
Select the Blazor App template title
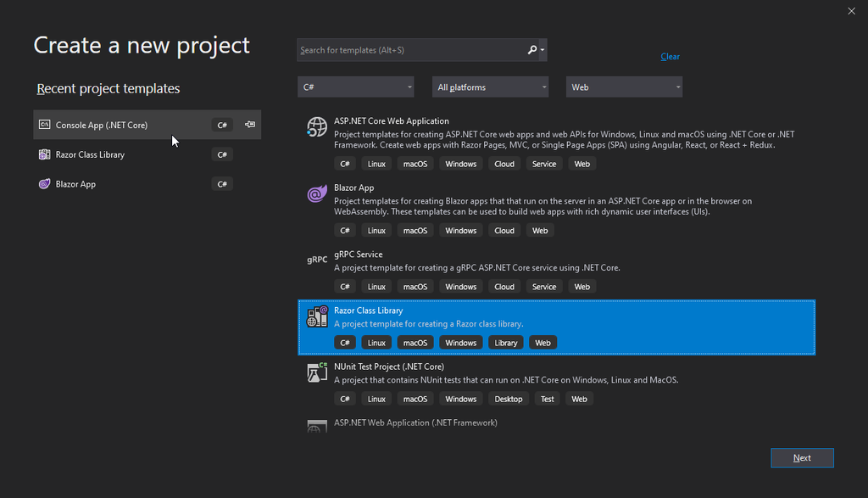(353, 187)
